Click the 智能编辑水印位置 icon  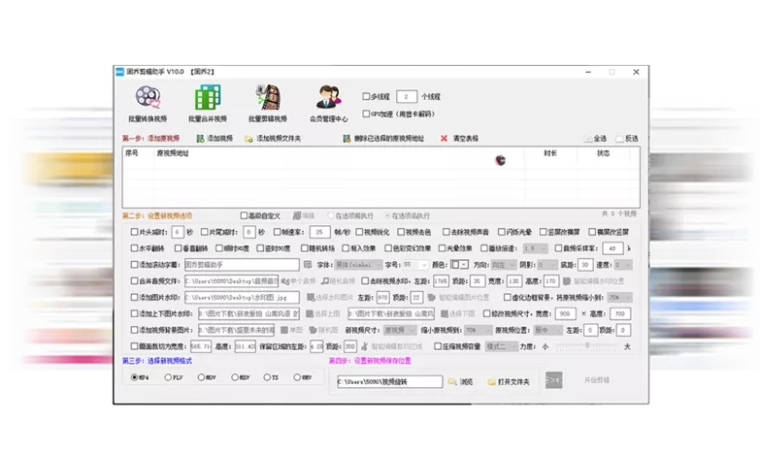point(567,281)
